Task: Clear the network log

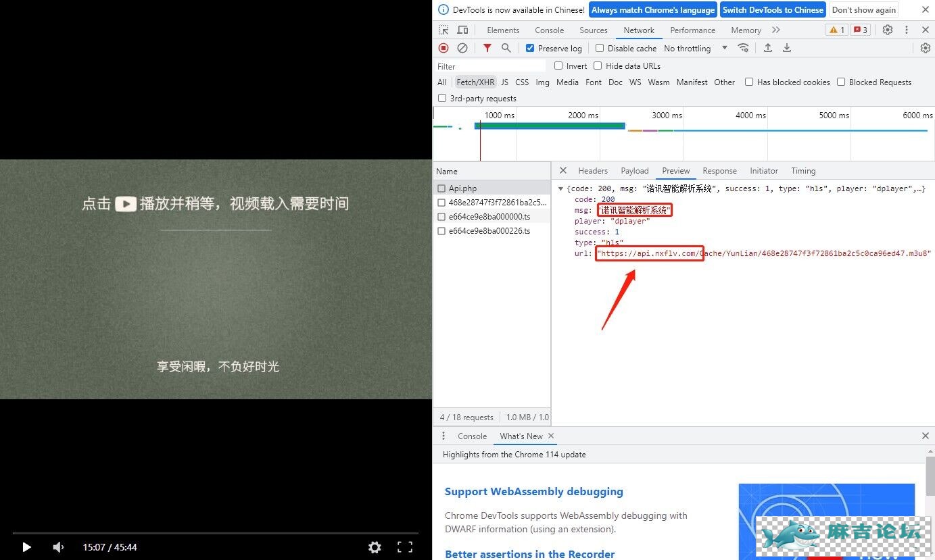Action: point(462,48)
